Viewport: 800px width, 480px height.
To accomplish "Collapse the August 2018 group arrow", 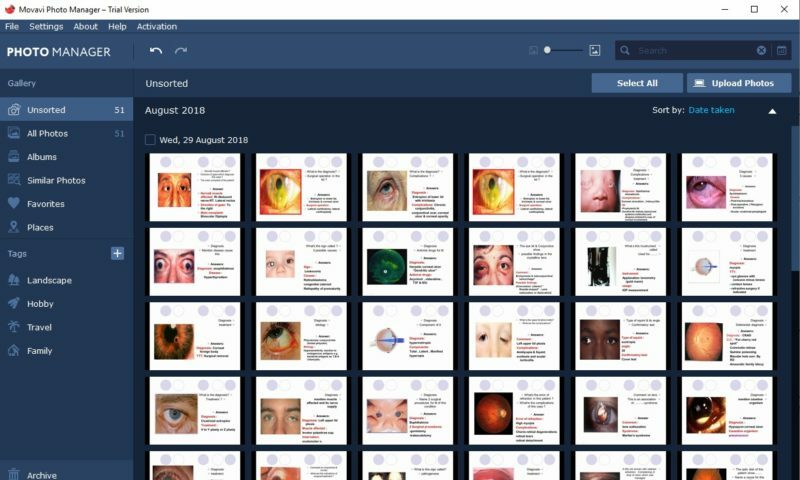I will click(x=772, y=111).
